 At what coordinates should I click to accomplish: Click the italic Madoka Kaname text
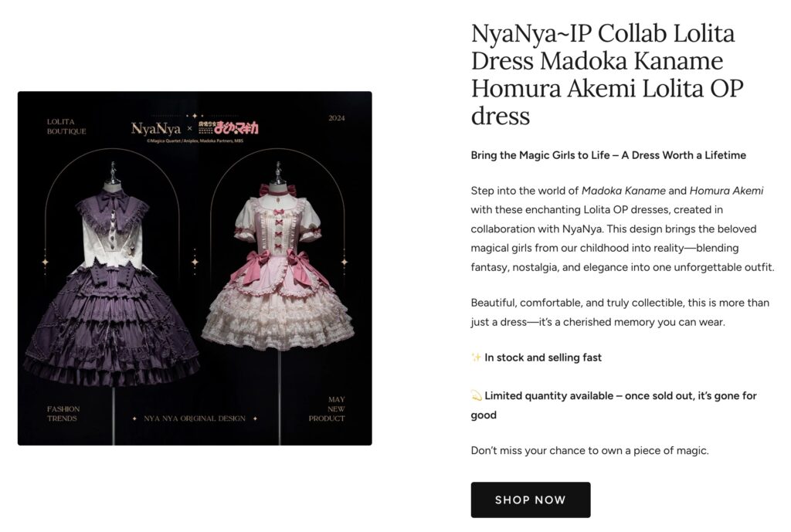[x=623, y=191]
